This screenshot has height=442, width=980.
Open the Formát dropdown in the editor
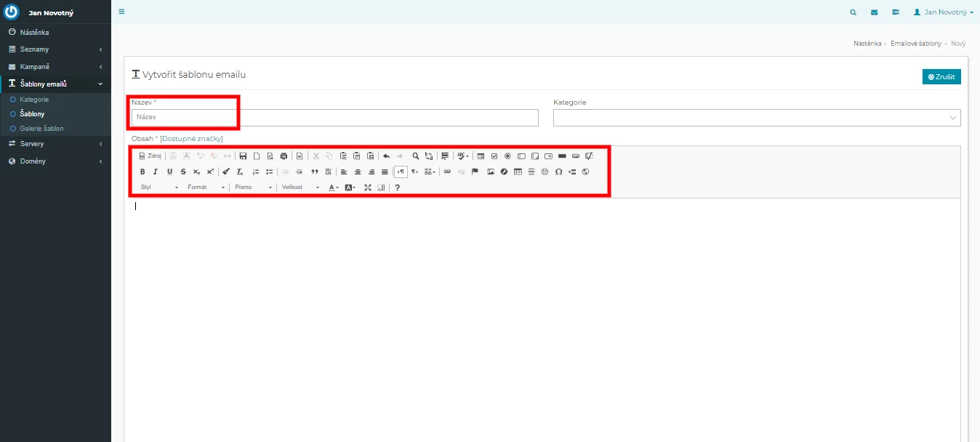coord(206,188)
